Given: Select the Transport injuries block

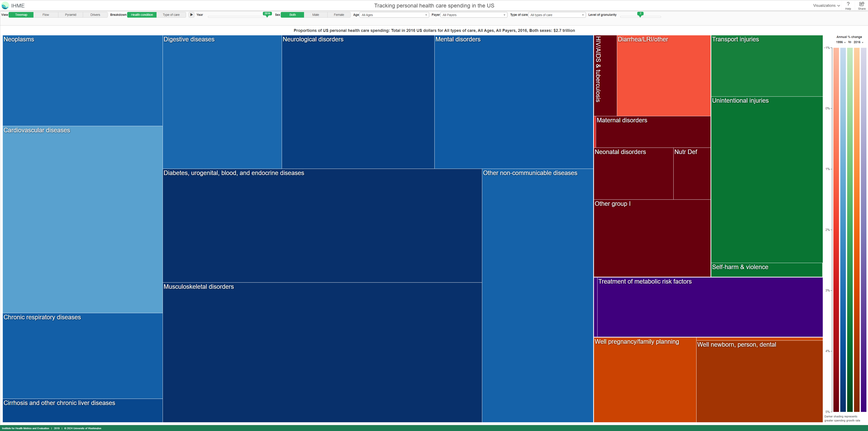Looking at the screenshot, I should (767, 66).
